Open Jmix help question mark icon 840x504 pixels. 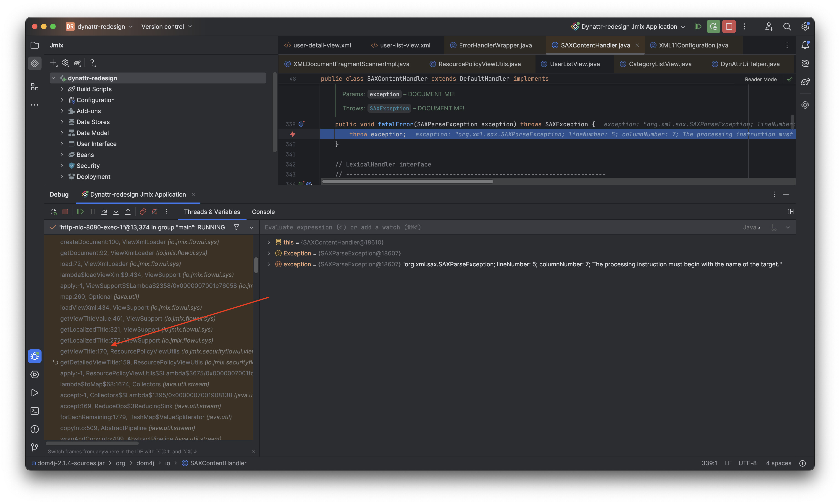(x=92, y=63)
